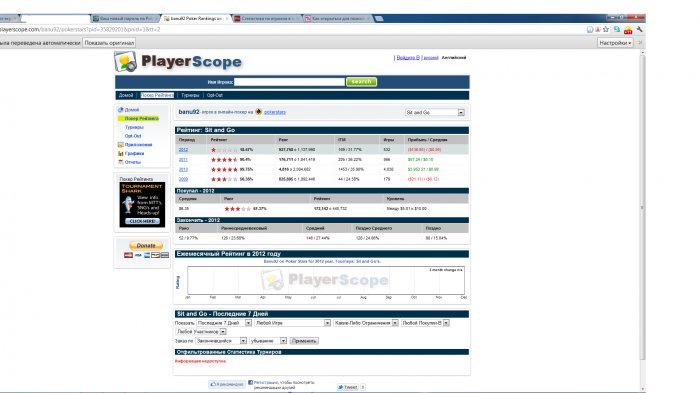Click the pokerstars site icon beside banu92
The image size is (700, 393).
pyautogui.click(x=258, y=112)
